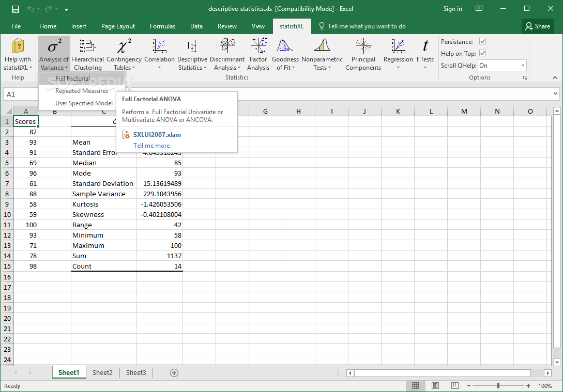The image size is (563, 392).
Task: Click vertical scrollbar down arrow
Action: click(x=557, y=362)
